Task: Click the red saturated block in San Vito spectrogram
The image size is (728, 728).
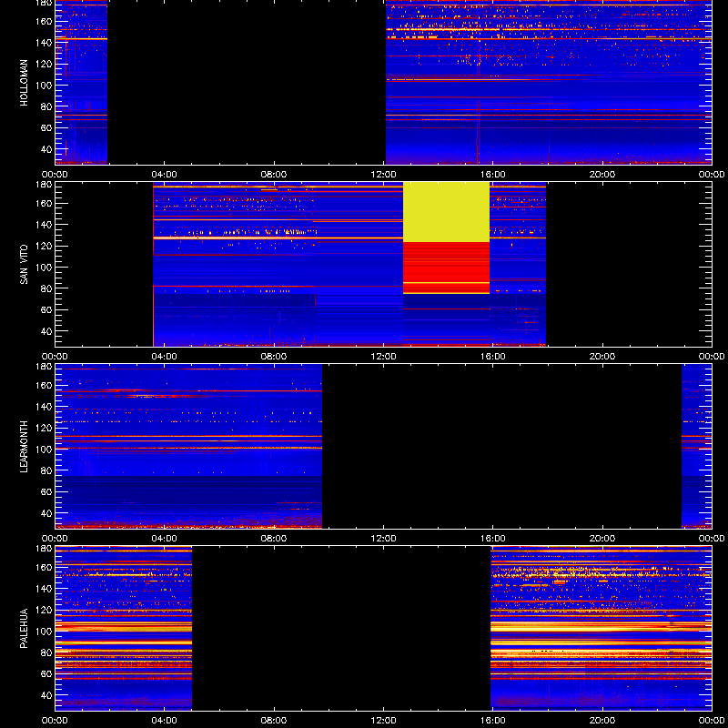Action: (x=446, y=268)
